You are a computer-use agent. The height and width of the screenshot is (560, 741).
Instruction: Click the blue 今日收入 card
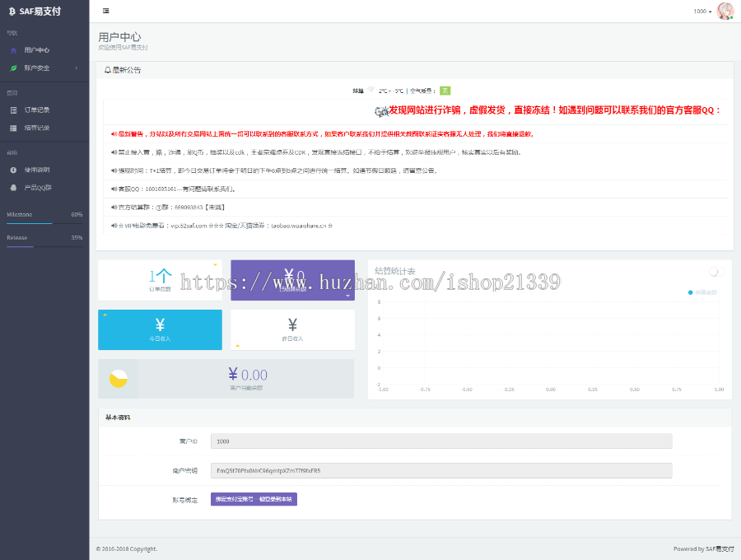[x=160, y=330]
